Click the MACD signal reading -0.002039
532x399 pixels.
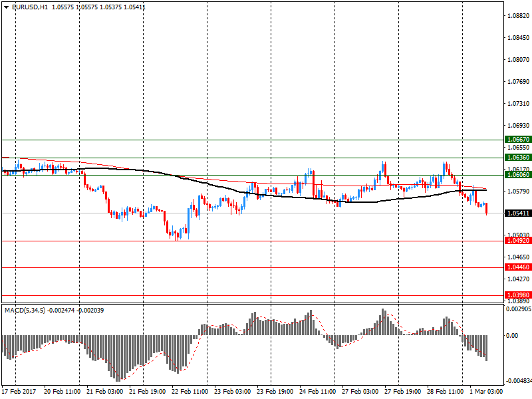(x=90, y=310)
